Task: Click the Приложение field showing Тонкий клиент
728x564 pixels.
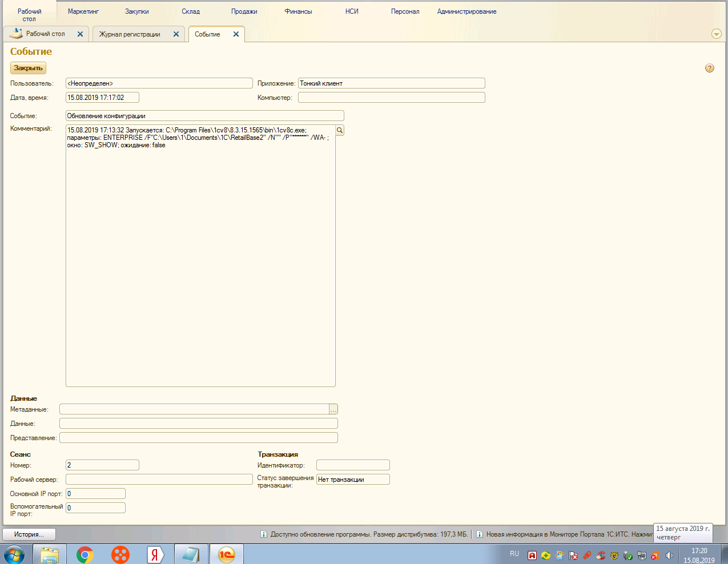Action: [x=392, y=83]
